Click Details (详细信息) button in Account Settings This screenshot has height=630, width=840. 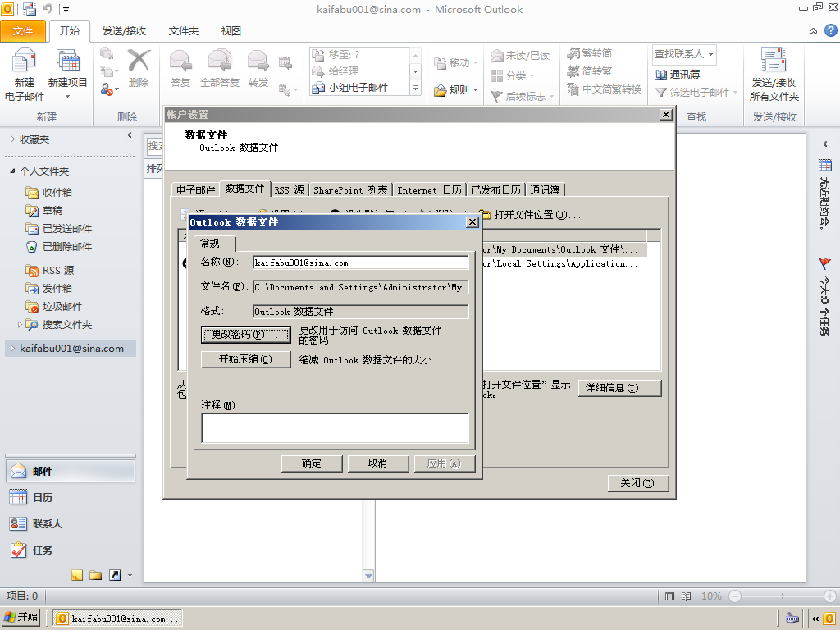(620, 388)
